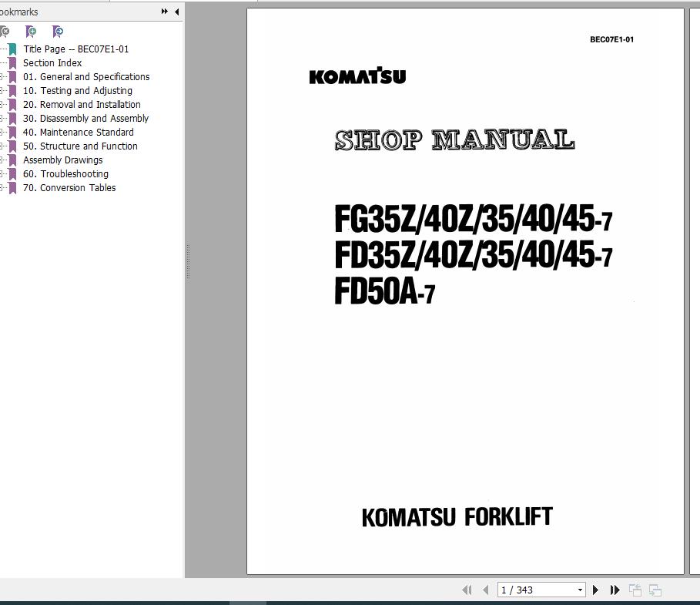Click the next view double-arrow icon
The width and height of the screenshot is (700, 605).
tap(615, 589)
